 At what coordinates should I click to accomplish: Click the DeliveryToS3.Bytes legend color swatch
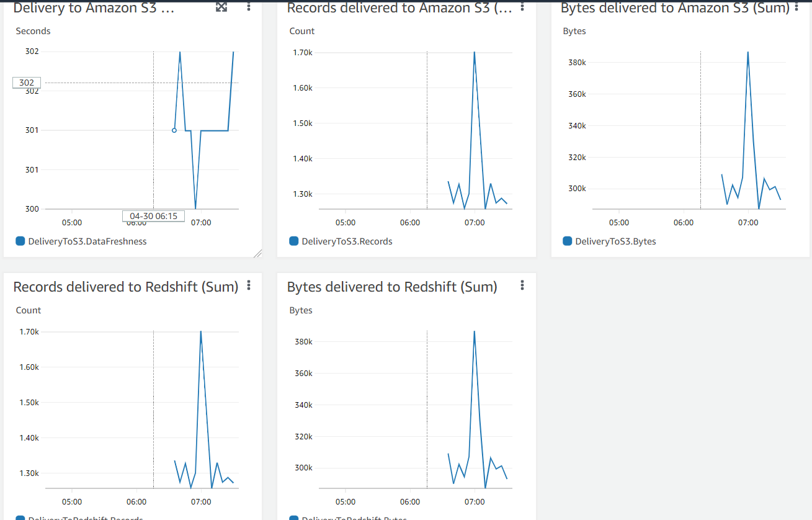click(x=567, y=241)
